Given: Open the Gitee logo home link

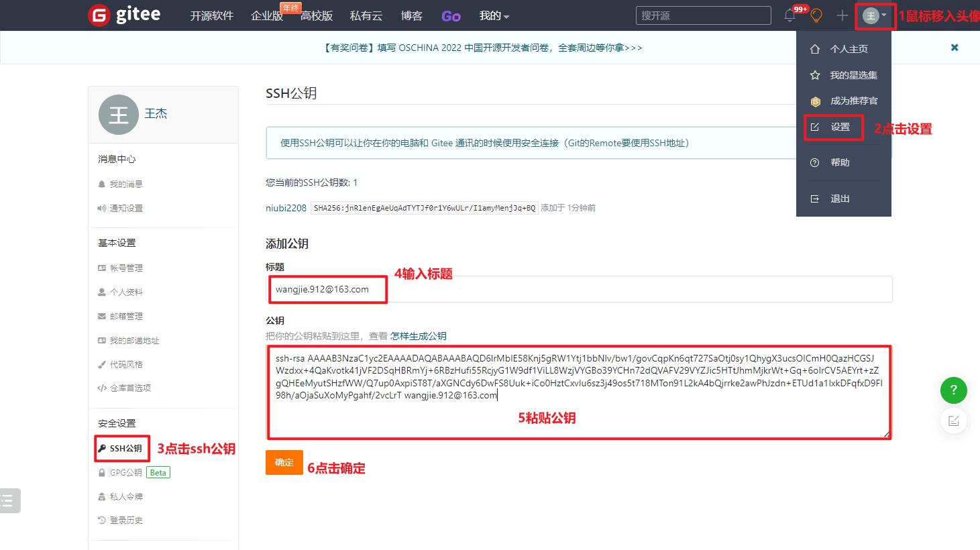Looking at the screenshot, I should (x=125, y=15).
